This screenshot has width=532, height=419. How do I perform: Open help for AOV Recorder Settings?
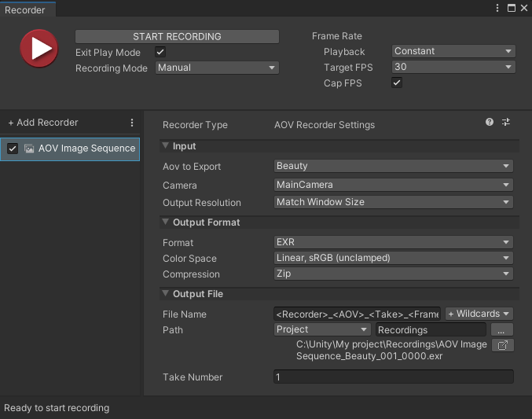[x=490, y=122]
